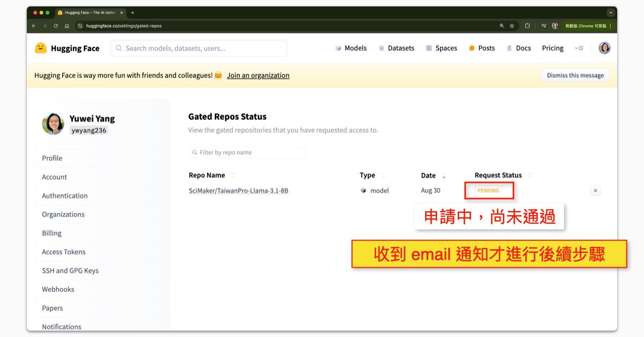Follow the Join an organization link

tap(258, 76)
